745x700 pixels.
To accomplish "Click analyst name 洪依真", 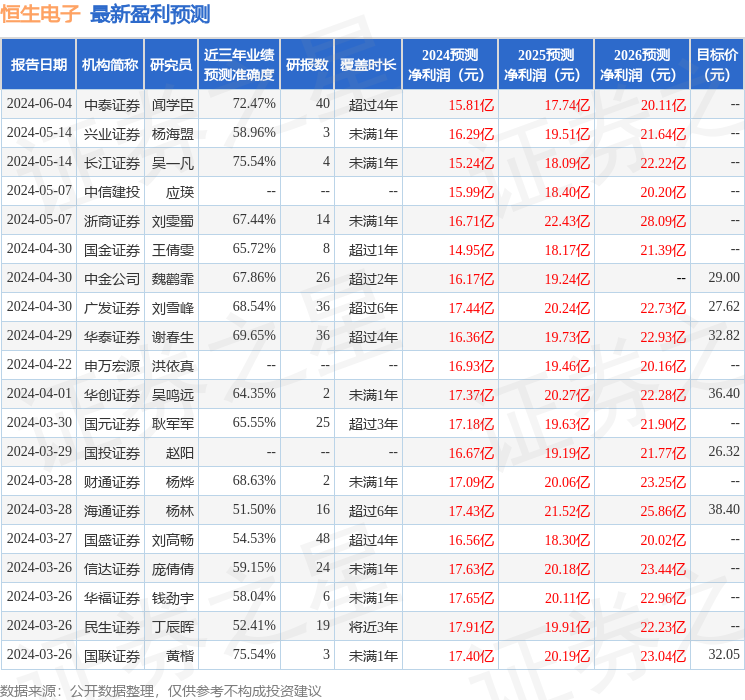I will point(173,365).
